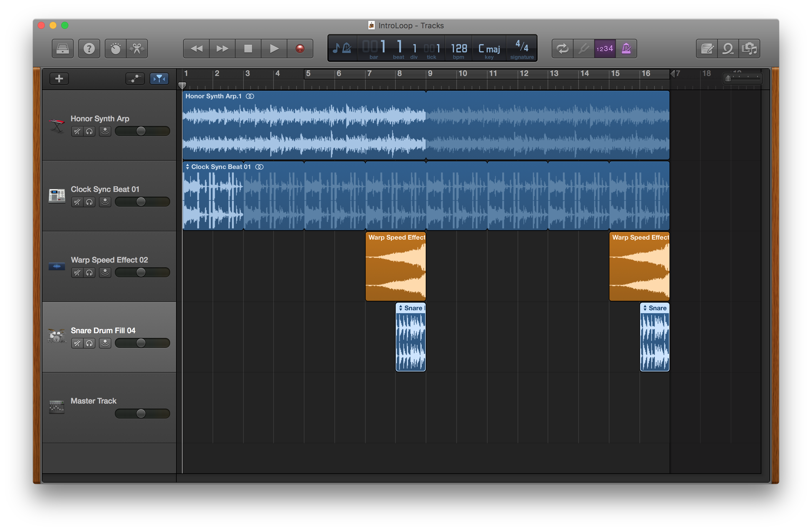
Task: Select the Honor Synth Arp.1 region
Action: (x=304, y=125)
